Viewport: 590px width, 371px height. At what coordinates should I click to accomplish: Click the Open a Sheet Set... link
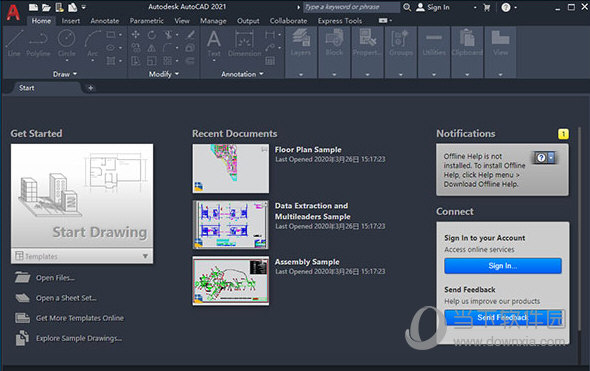point(66,298)
